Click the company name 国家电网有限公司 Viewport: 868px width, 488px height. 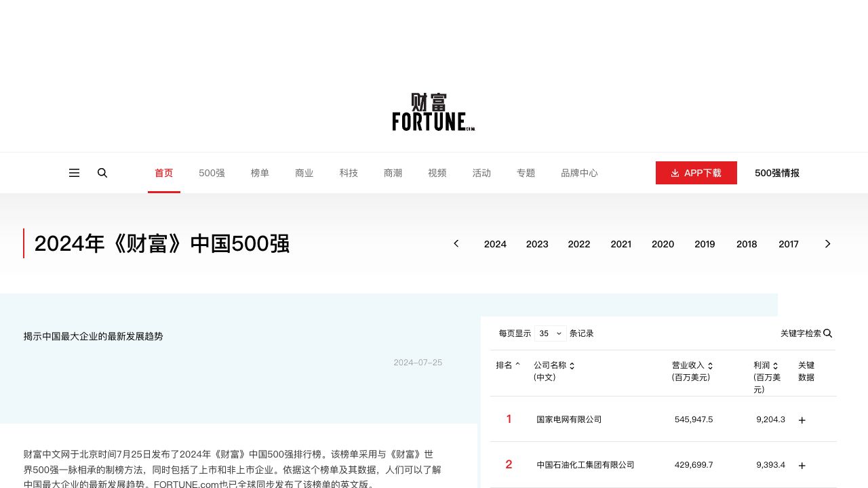[568, 419]
